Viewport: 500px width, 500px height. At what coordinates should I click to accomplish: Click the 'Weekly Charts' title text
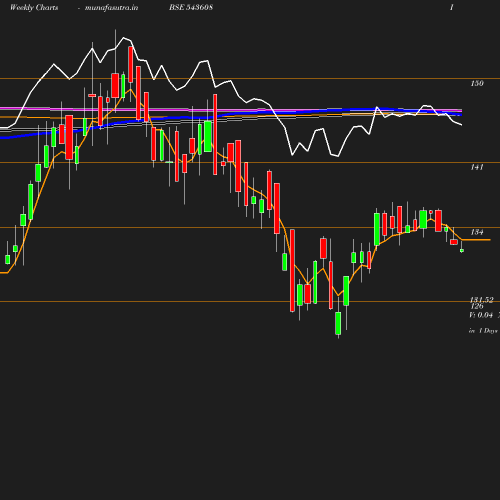click(x=34, y=7)
